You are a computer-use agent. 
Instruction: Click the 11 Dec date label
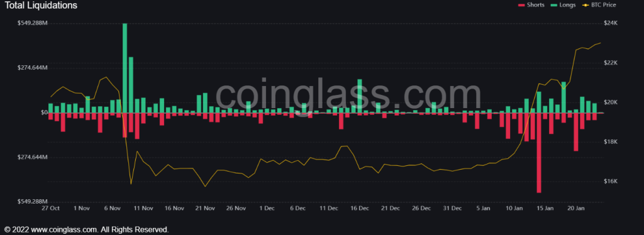[x=328, y=209]
